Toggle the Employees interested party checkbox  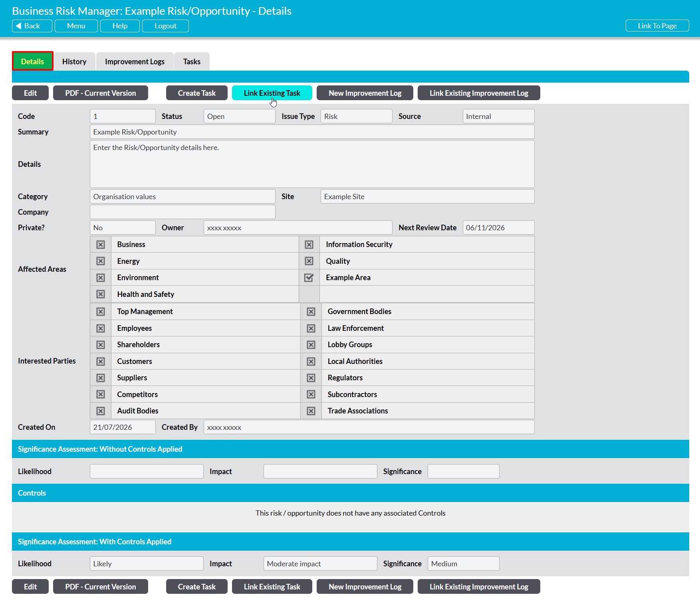click(x=101, y=328)
